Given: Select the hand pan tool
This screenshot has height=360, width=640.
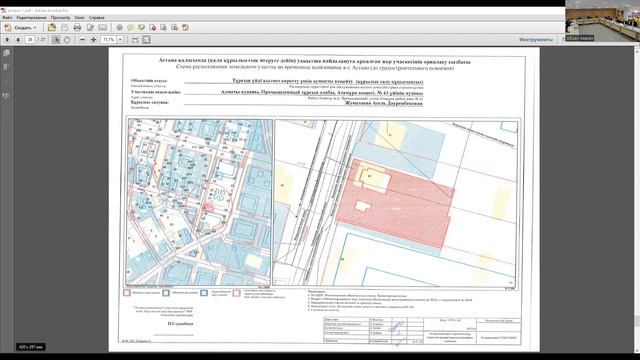Looking at the screenshot, I should click(x=67, y=40).
